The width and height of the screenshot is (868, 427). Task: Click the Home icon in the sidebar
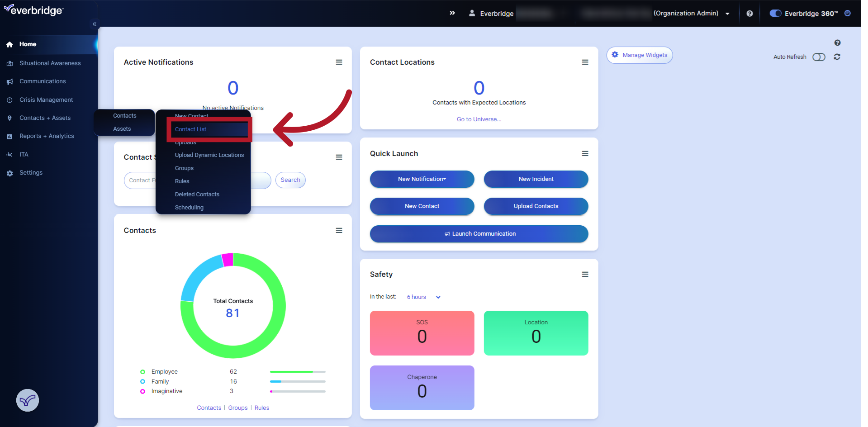[9, 44]
